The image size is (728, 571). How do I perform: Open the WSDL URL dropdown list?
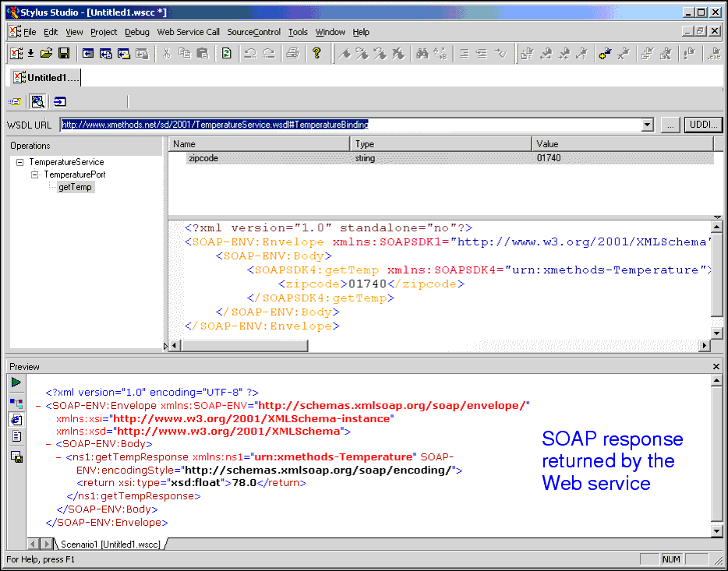click(x=647, y=125)
